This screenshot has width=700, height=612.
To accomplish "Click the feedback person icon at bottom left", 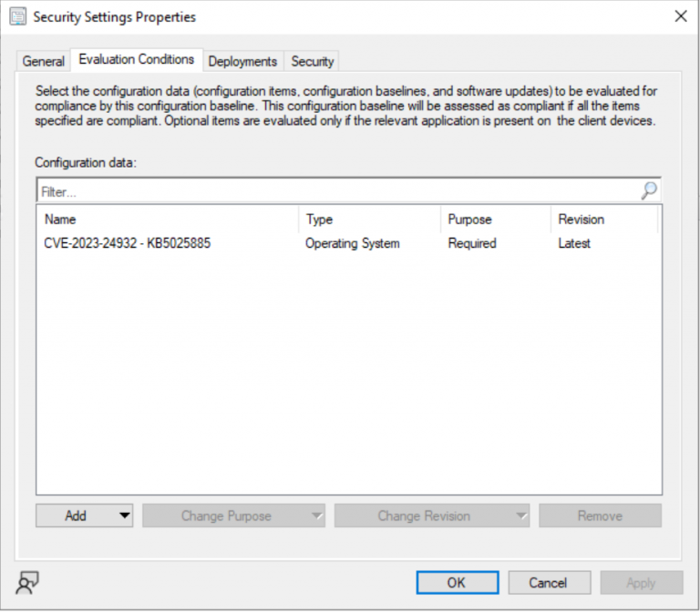I will pyautogui.click(x=27, y=583).
